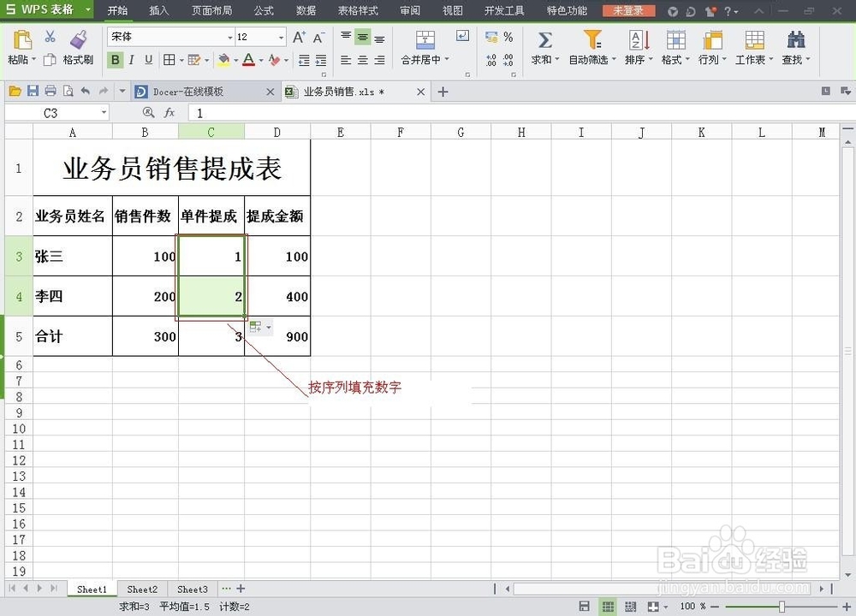Click the AutoFilter (自动筛选) funnel icon
This screenshot has width=856, height=616.
point(592,40)
